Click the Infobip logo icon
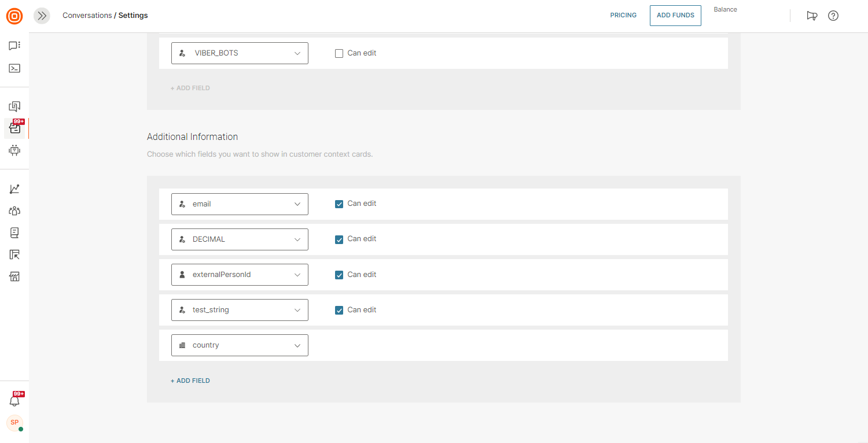 (14, 16)
